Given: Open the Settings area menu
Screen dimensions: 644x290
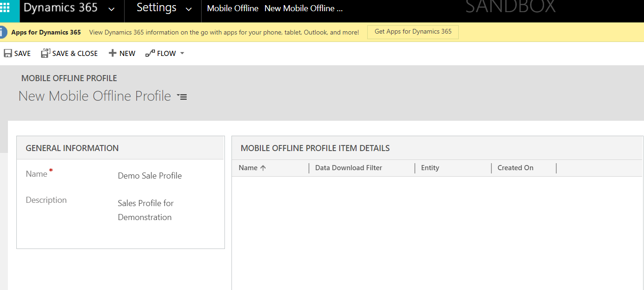Looking at the screenshot, I should (x=156, y=8).
